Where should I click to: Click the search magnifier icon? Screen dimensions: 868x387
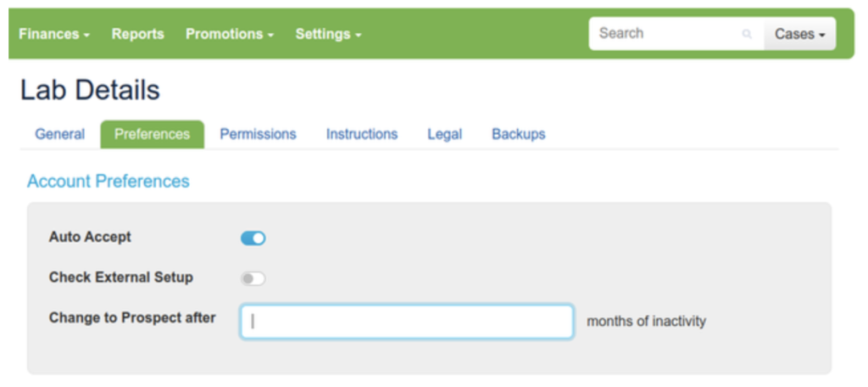(x=747, y=34)
